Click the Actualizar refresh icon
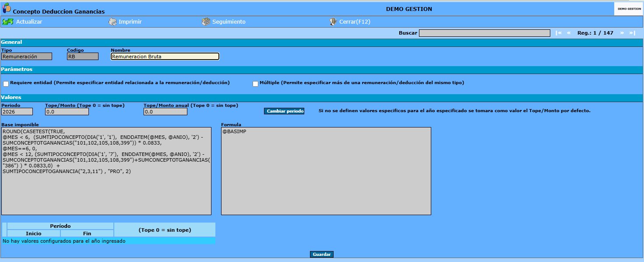Viewport: 644px width, 262px height. tap(8, 21)
